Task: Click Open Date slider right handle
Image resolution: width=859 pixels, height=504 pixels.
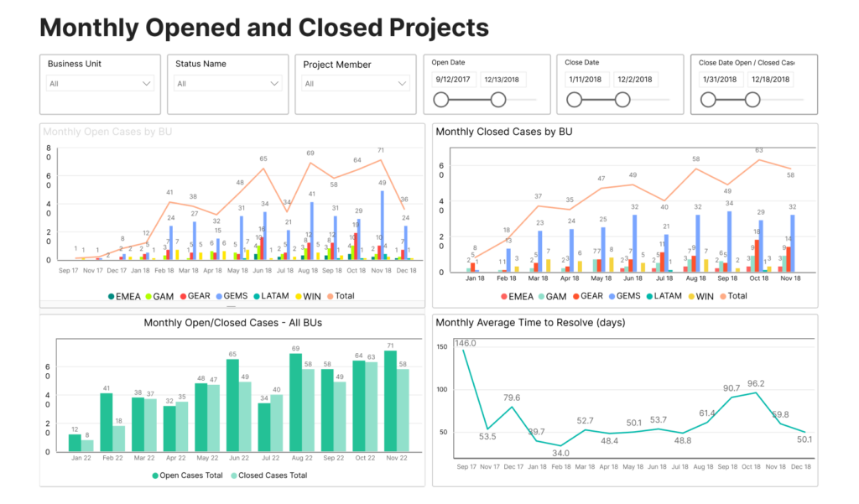Action: pyautogui.click(x=498, y=100)
